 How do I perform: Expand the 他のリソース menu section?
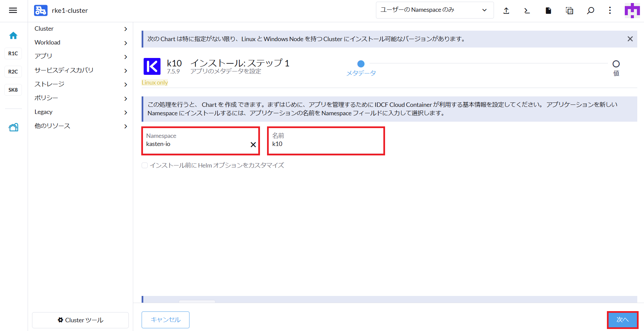(x=81, y=126)
